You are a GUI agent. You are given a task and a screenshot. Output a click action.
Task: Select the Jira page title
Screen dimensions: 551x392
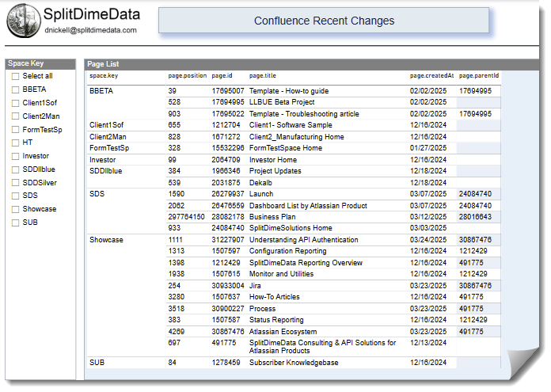(x=255, y=286)
